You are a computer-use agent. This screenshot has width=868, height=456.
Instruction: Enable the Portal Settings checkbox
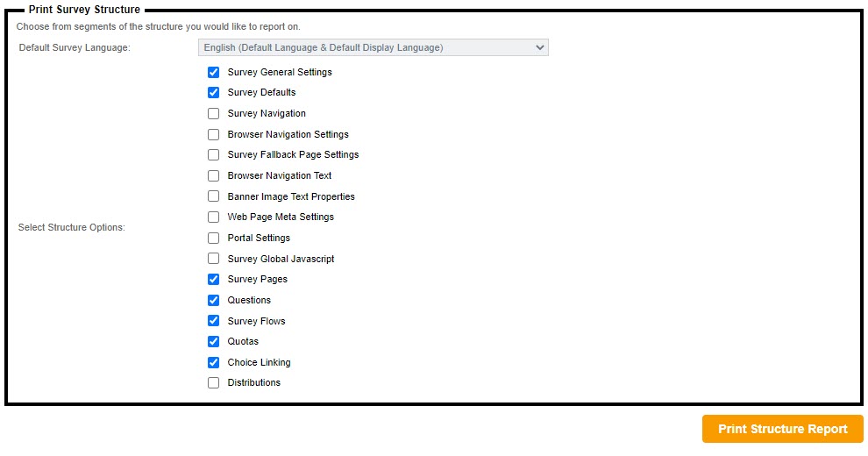point(213,238)
